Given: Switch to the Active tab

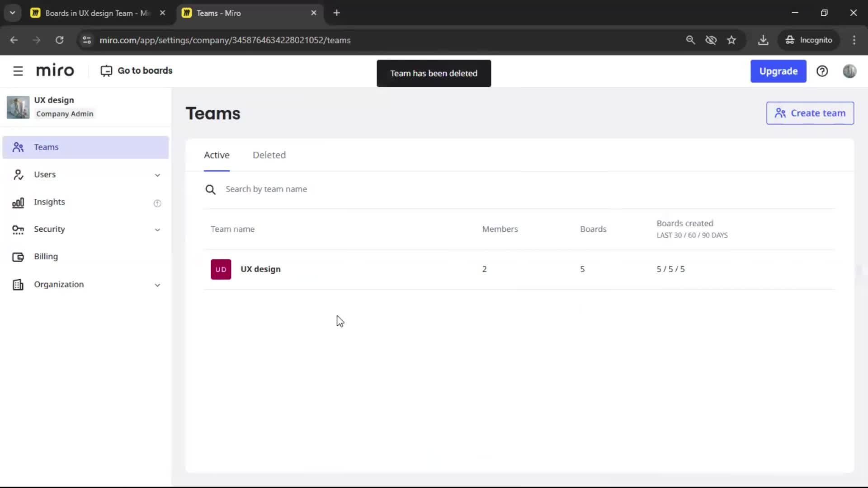Looking at the screenshot, I should coord(217,155).
